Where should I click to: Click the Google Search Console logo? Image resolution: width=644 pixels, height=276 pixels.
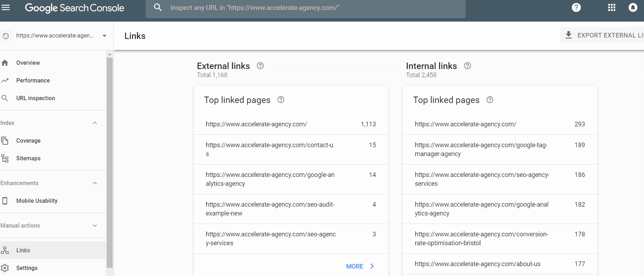pos(74,8)
